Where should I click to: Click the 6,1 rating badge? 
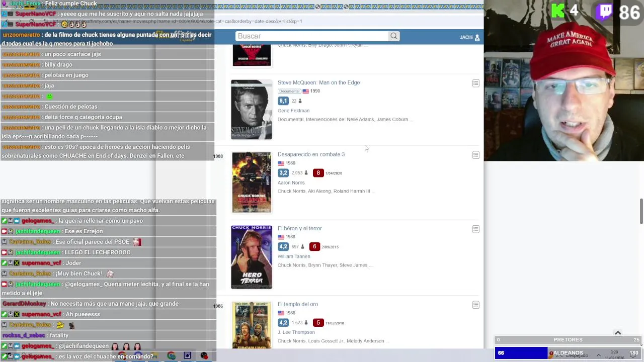click(x=283, y=101)
